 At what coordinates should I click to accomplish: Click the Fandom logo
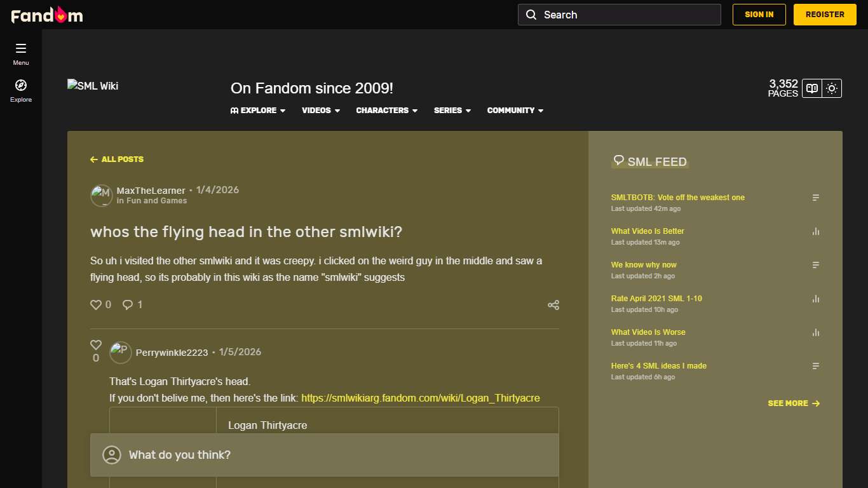[x=46, y=15]
